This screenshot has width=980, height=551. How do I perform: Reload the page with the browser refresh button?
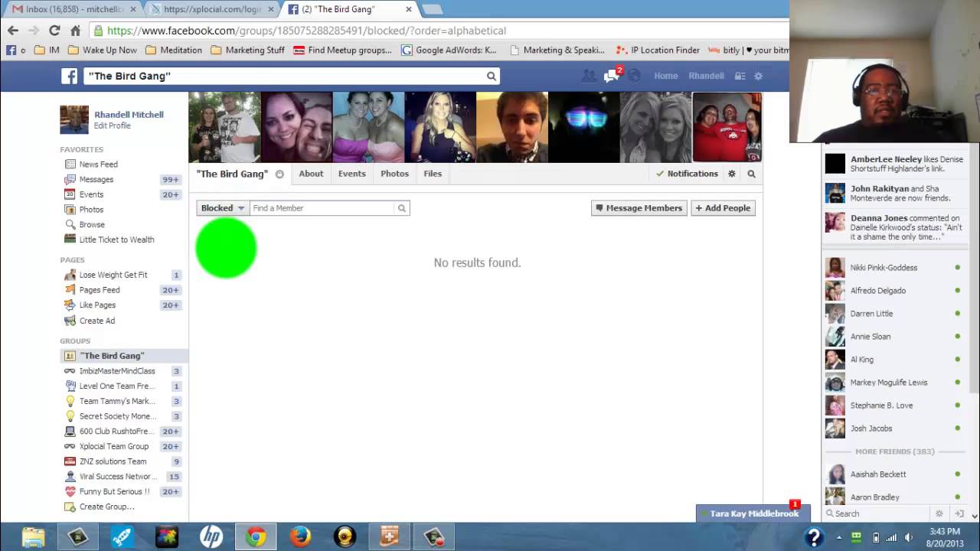point(54,31)
